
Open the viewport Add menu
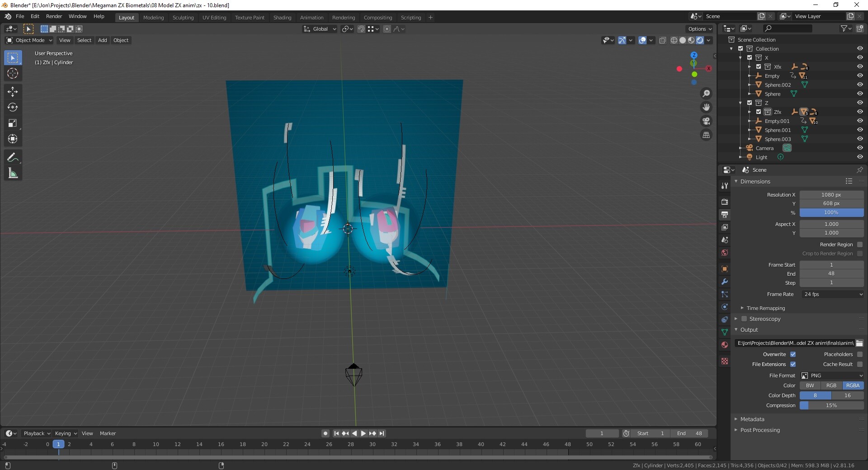[x=103, y=40]
